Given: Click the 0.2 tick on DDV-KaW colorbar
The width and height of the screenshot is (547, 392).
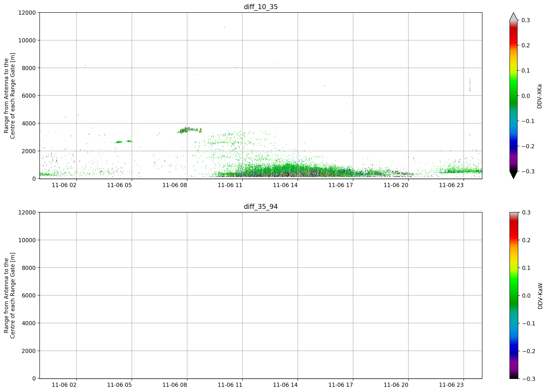Looking at the screenshot, I should [x=526, y=240].
